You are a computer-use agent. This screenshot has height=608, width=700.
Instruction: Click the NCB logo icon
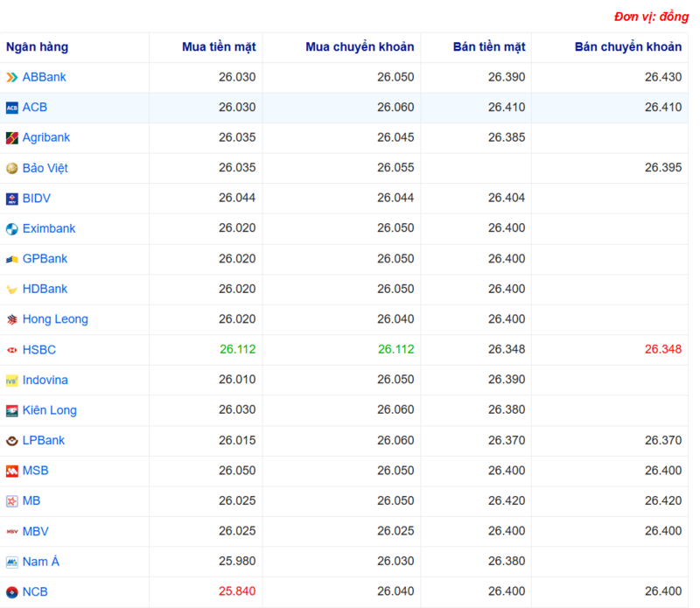tap(12, 592)
